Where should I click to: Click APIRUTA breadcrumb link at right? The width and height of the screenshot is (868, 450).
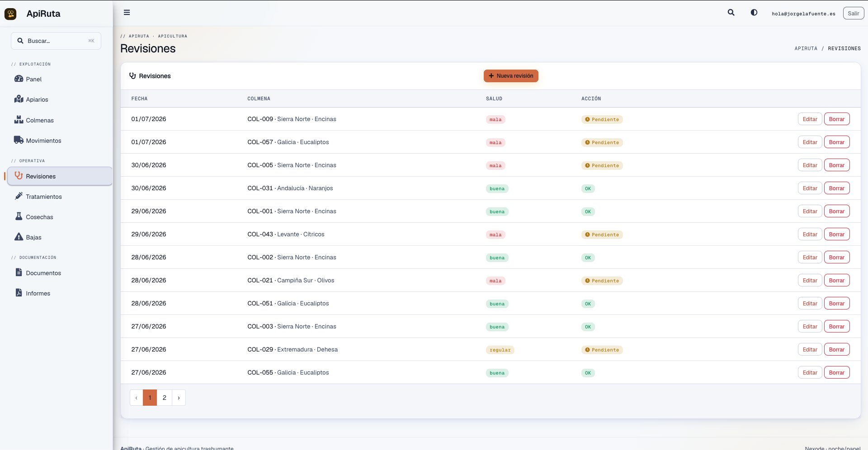(x=806, y=48)
